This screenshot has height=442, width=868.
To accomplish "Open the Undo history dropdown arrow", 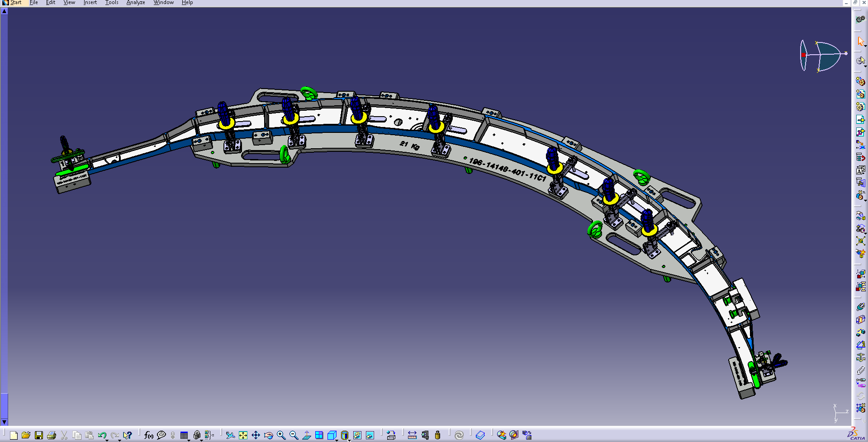I will [x=107, y=439].
